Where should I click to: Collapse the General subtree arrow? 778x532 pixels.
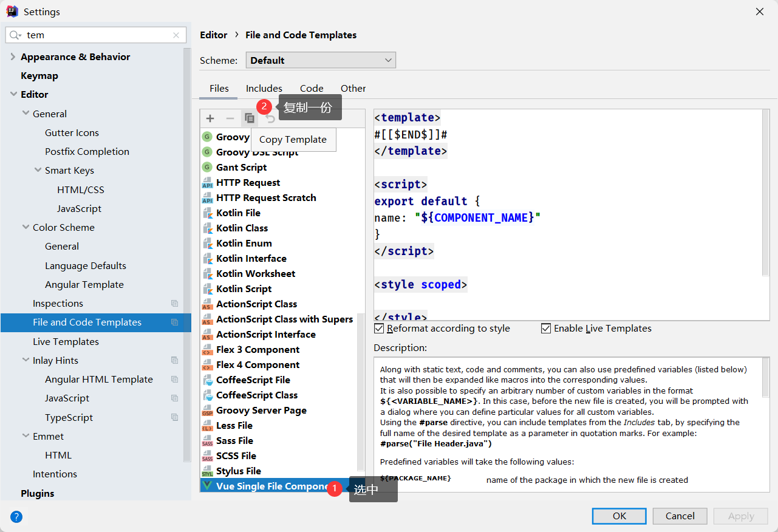coord(26,114)
